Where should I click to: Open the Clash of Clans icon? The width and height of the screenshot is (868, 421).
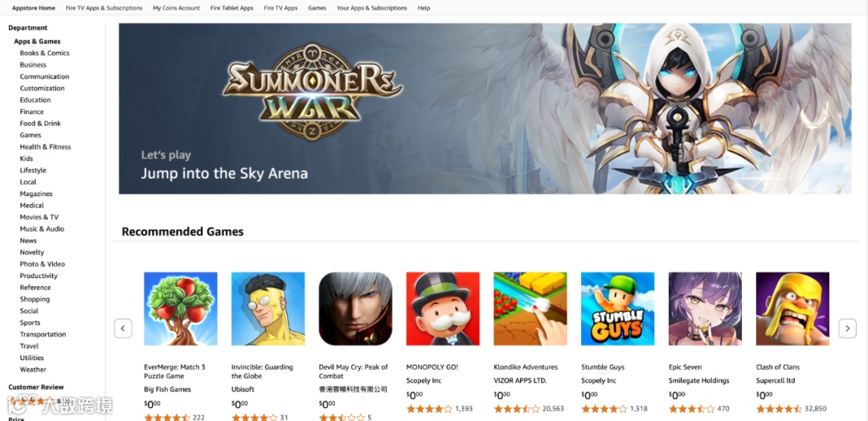[x=792, y=309]
